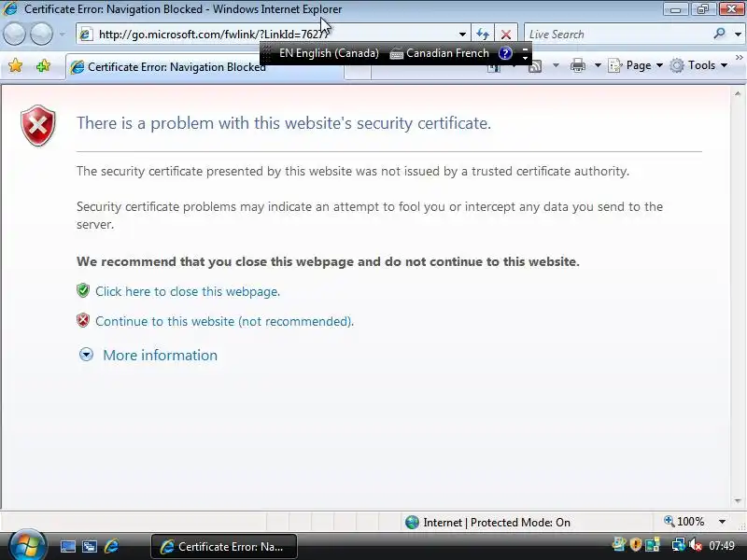Click the Live Search magnifier icon
The image size is (747, 560).
click(x=719, y=34)
